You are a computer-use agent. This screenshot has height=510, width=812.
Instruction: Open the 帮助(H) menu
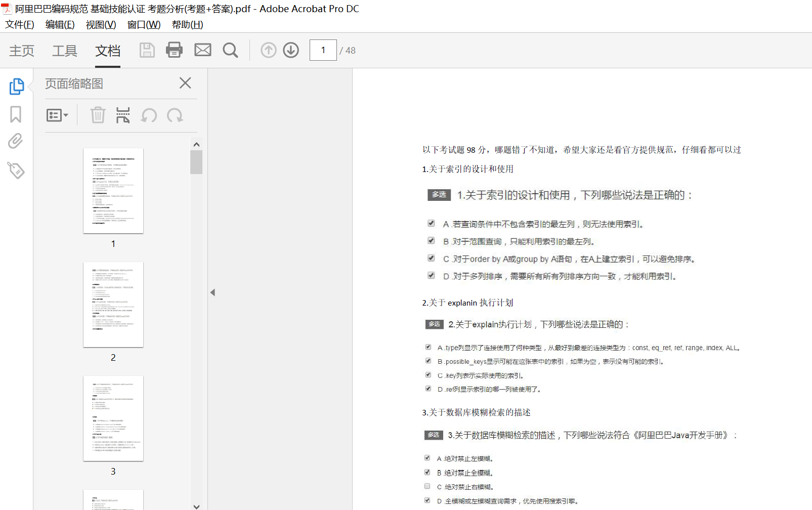click(187, 24)
